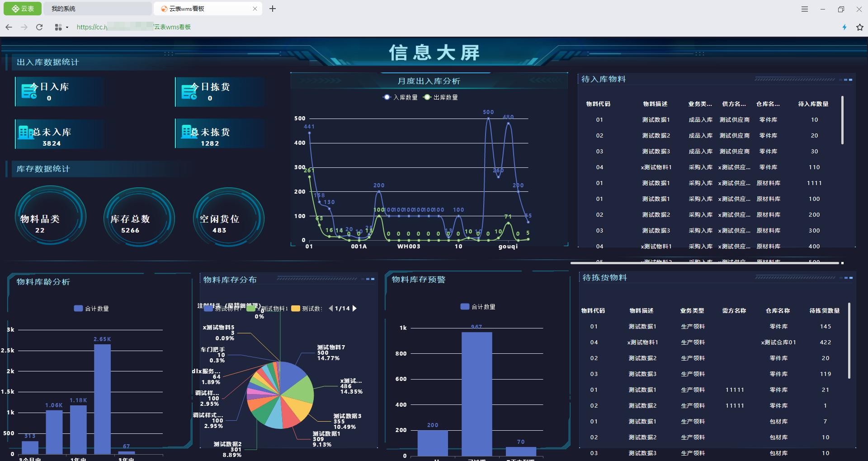Click the browser back arrow icon
The height and width of the screenshot is (461, 868).
coord(9,27)
